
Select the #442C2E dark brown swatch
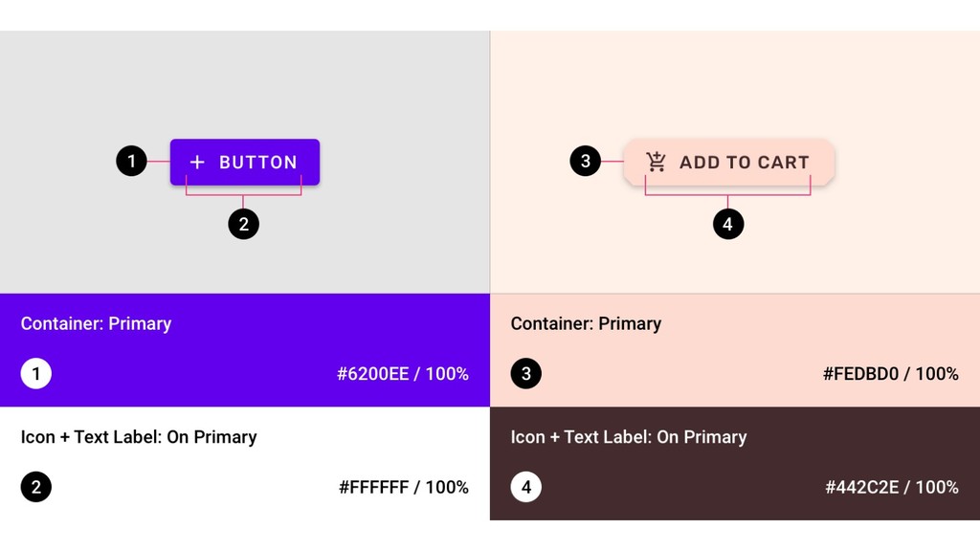735,464
